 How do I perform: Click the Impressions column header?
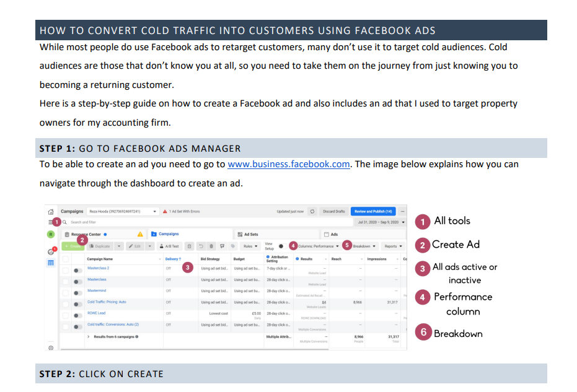coord(377,259)
